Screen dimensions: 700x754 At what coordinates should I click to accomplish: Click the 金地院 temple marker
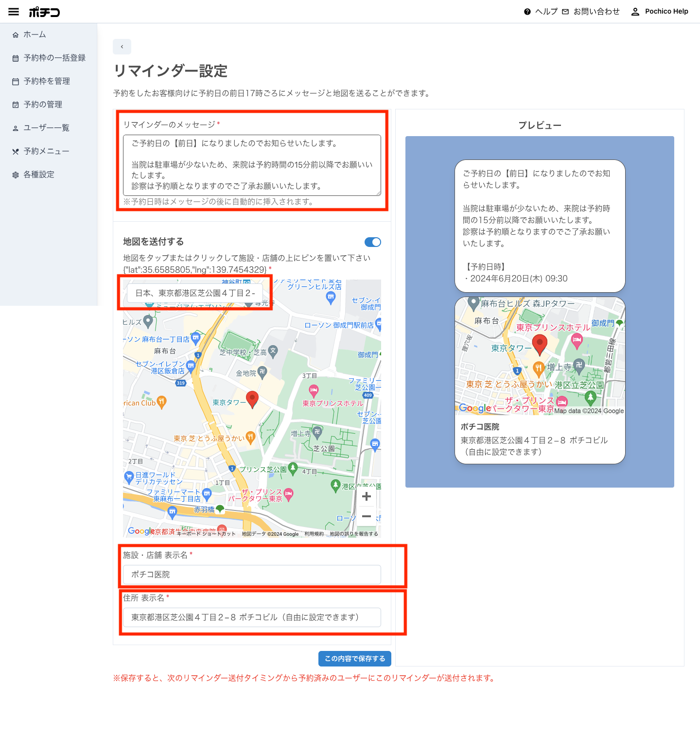coord(262,373)
